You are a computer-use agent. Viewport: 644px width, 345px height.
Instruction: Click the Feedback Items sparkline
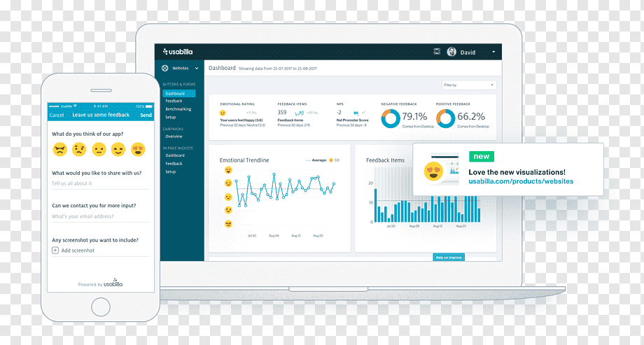point(300,113)
